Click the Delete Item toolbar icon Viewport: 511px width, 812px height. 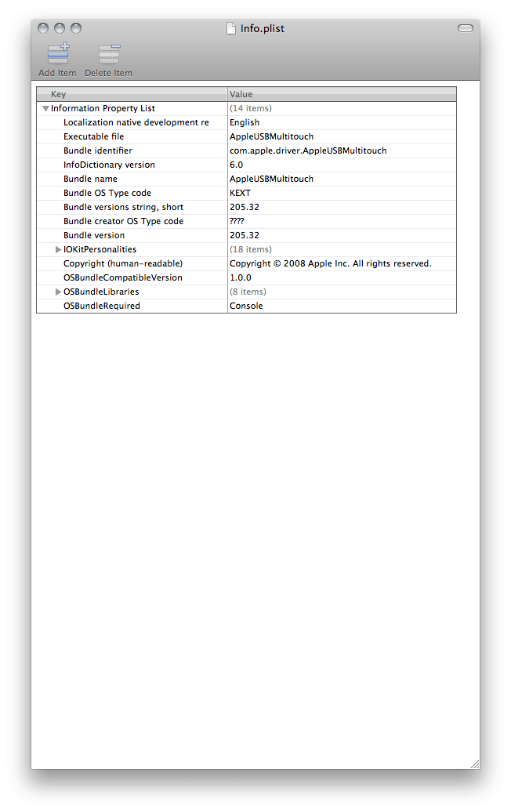click(109, 54)
